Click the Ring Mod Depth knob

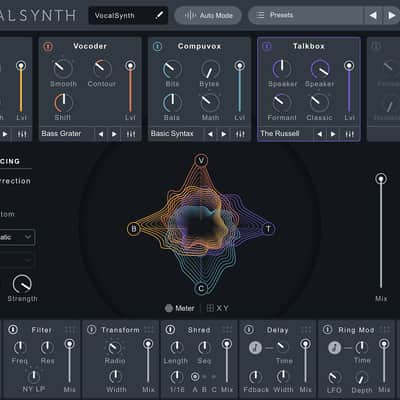point(361,378)
